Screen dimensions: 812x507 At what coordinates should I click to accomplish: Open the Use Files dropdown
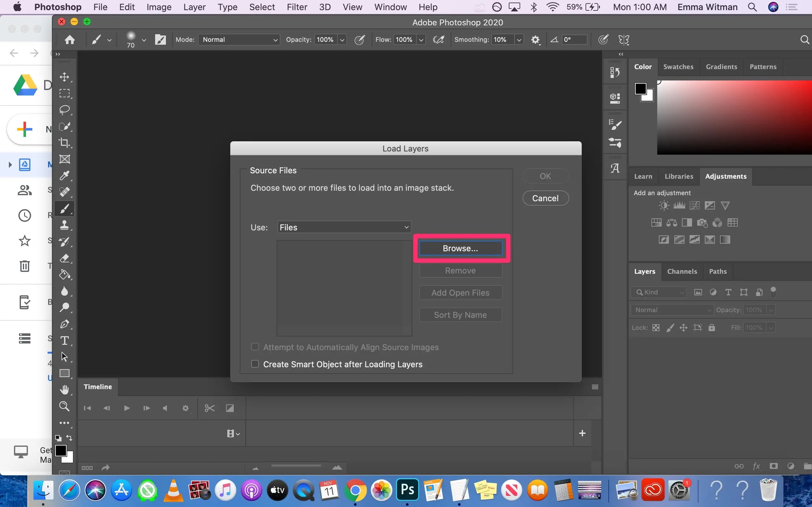point(344,227)
